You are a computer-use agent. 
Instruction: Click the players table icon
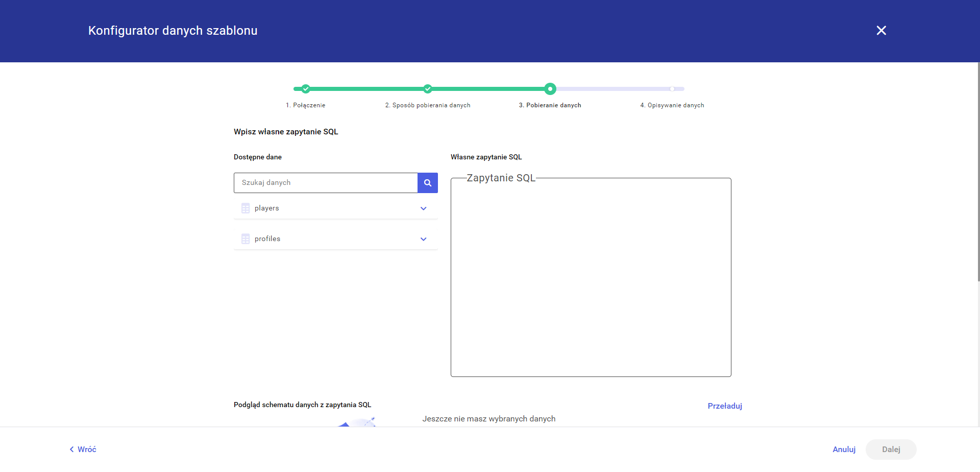coord(246,208)
